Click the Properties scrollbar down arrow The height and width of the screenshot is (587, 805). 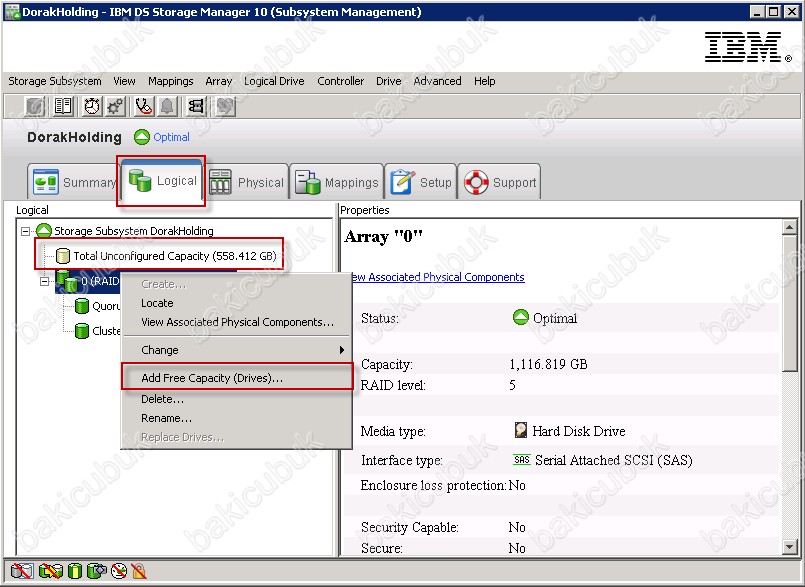coord(790,547)
